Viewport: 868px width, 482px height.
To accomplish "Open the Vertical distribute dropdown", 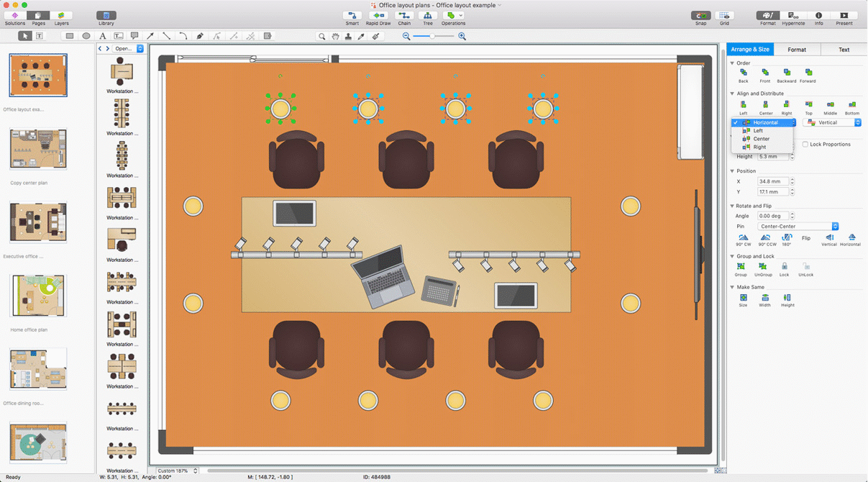I will [x=832, y=123].
